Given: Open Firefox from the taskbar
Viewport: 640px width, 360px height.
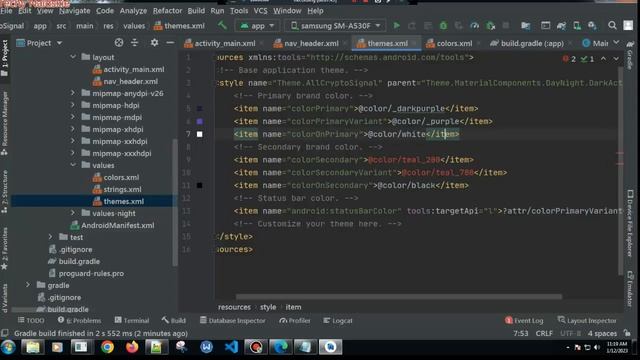Looking at the screenshot, I should [x=132, y=347].
